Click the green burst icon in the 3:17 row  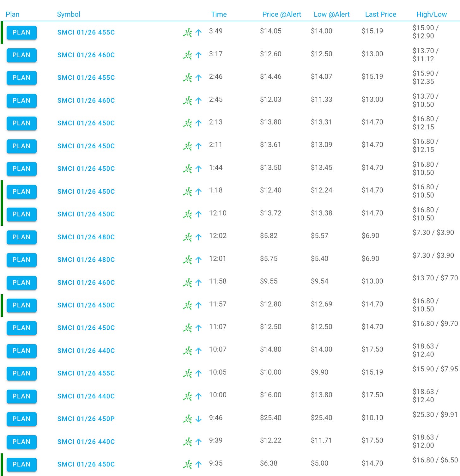tap(188, 55)
